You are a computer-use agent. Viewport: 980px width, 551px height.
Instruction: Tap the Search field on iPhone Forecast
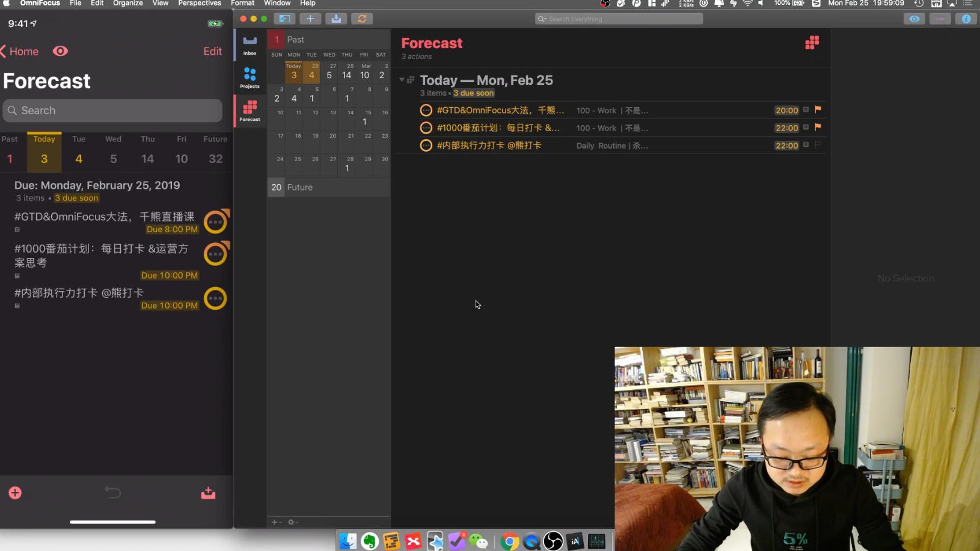tap(112, 111)
